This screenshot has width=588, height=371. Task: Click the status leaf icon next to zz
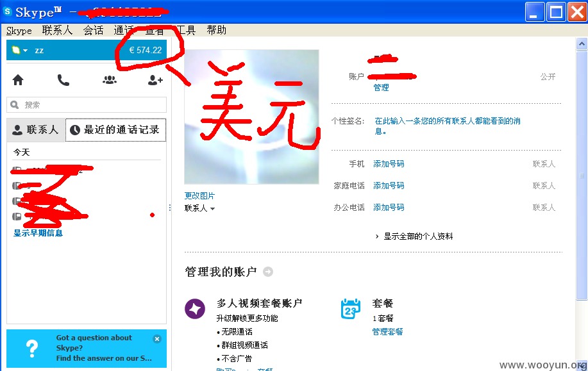[x=16, y=50]
